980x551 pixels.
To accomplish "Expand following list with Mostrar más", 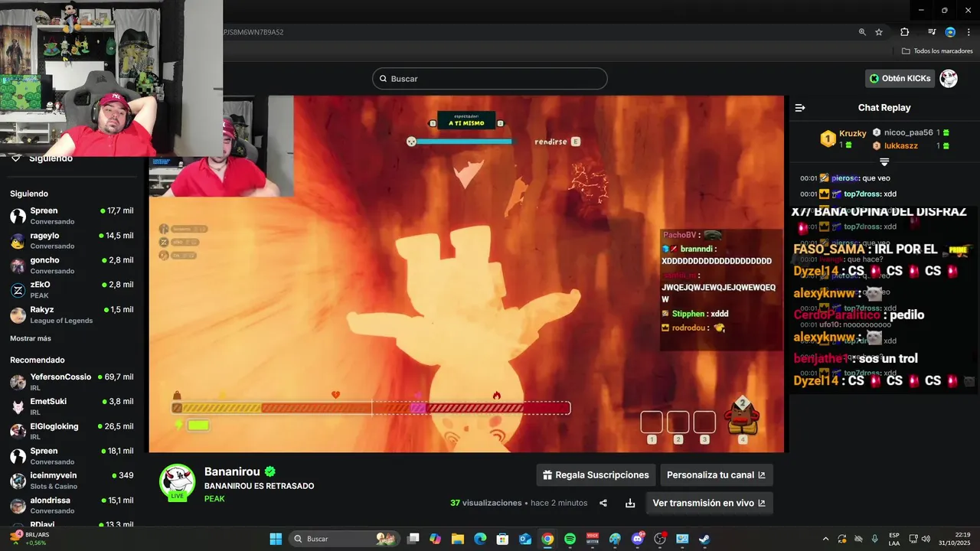I will (x=31, y=338).
